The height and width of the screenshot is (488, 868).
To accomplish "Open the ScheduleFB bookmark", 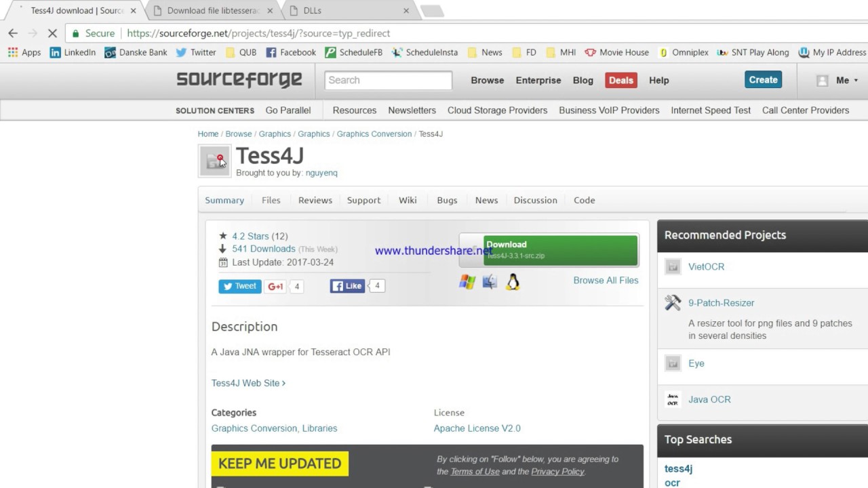I will (354, 52).
